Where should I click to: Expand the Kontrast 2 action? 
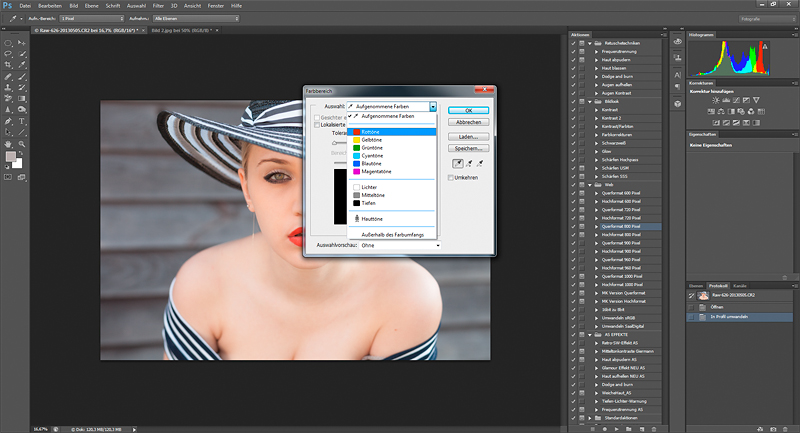click(596, 118)
